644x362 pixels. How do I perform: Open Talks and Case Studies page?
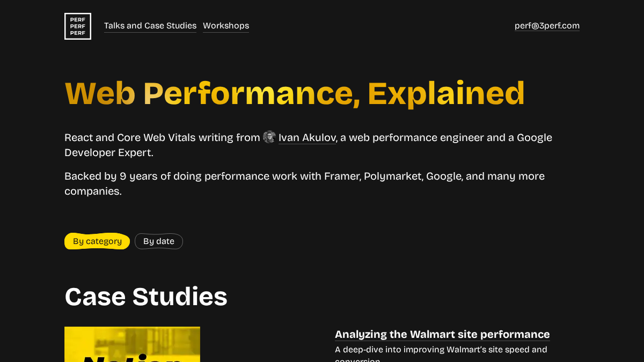(x=150, y=26)
